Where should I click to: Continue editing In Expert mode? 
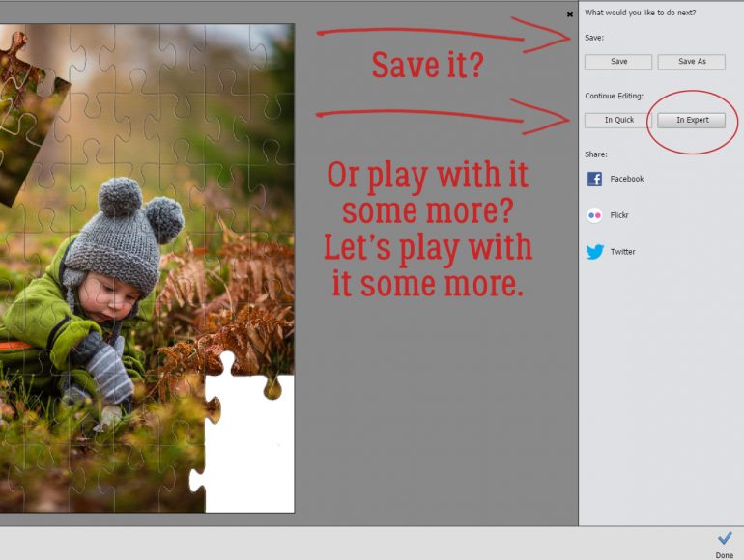tap(691, 120)
